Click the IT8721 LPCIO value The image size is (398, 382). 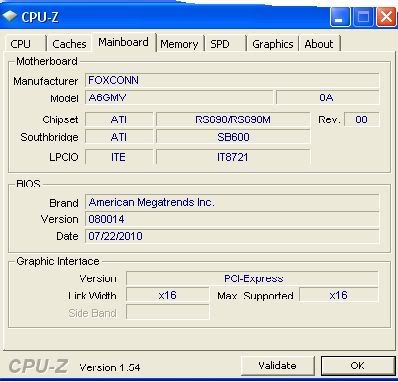tap(233, 157)
